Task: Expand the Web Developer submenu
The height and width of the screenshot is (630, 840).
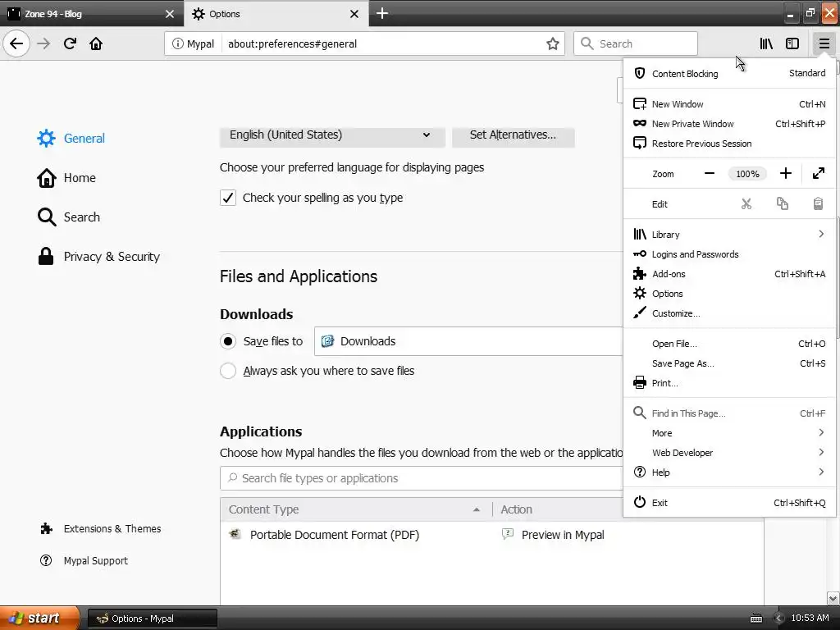Action: tap(729, 453)
